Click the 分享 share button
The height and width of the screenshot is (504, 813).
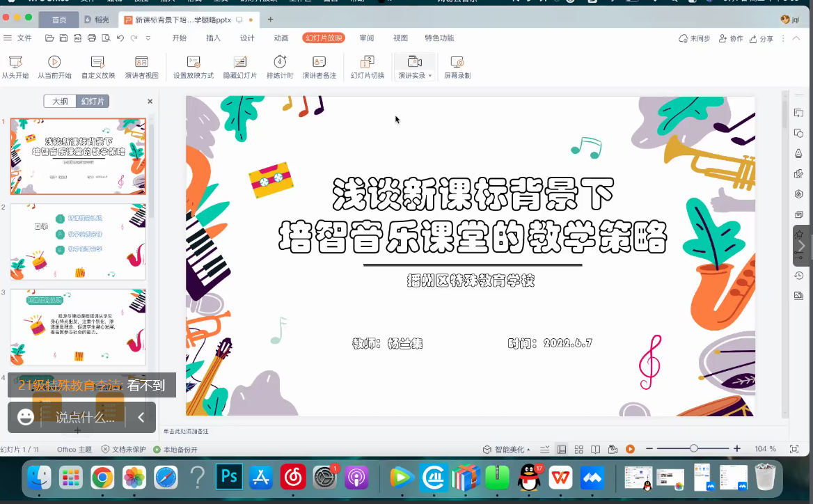pyautogui.click(x=761, y=39)
